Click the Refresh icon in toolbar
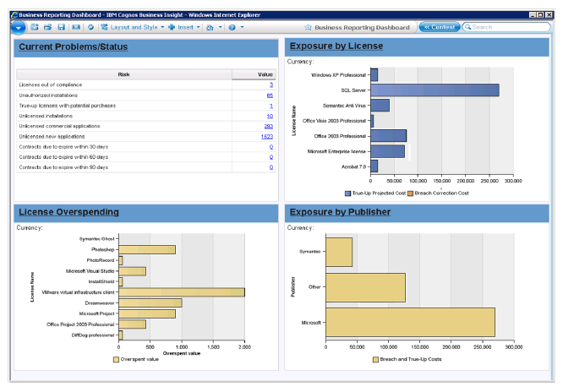Screen dimensions: 563x392 click(x=90, y=27)
